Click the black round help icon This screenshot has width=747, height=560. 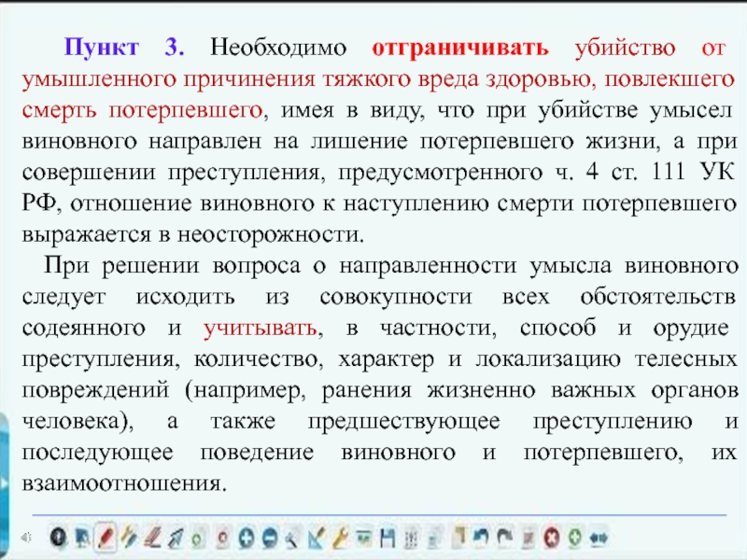click(58, 538)
